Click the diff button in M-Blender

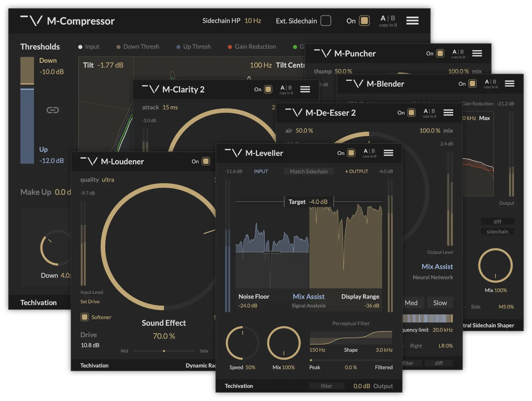497,222
